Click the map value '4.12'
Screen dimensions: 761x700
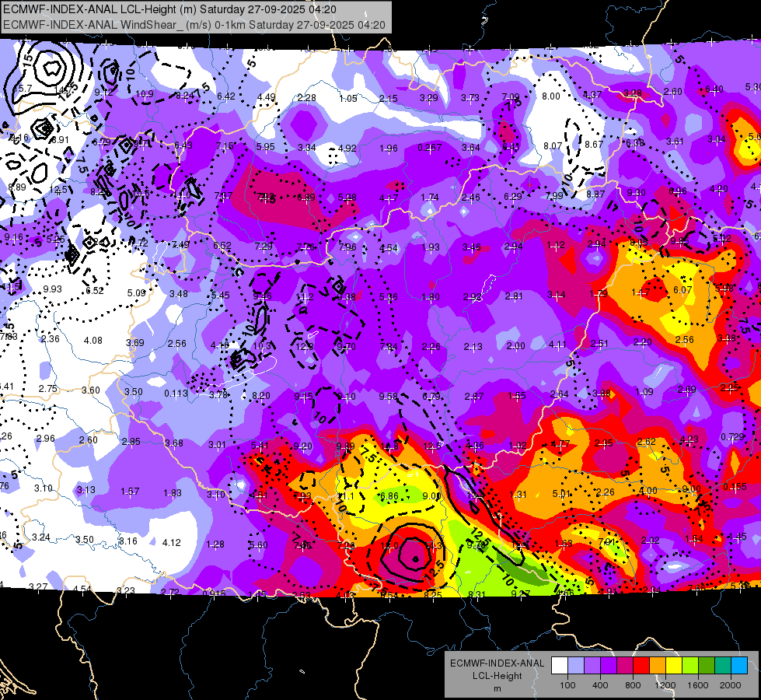coord(171,542)
